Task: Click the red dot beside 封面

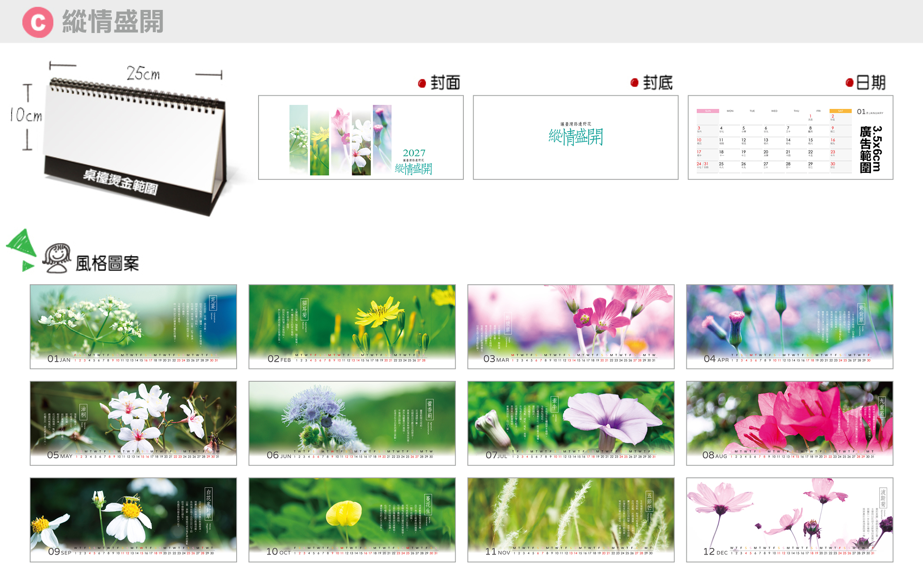Action: (x=422, y=83)
